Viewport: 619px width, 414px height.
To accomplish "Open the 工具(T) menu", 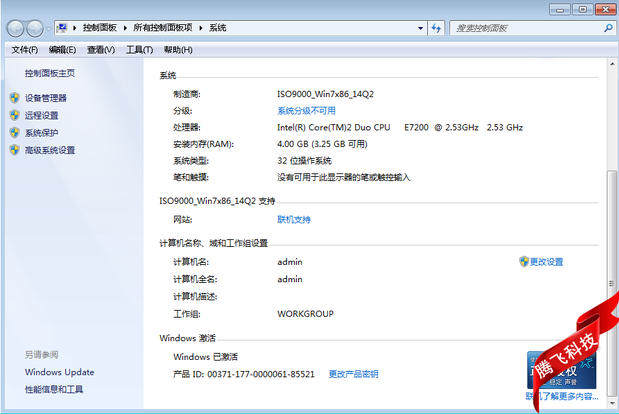I will pos(139,50).
